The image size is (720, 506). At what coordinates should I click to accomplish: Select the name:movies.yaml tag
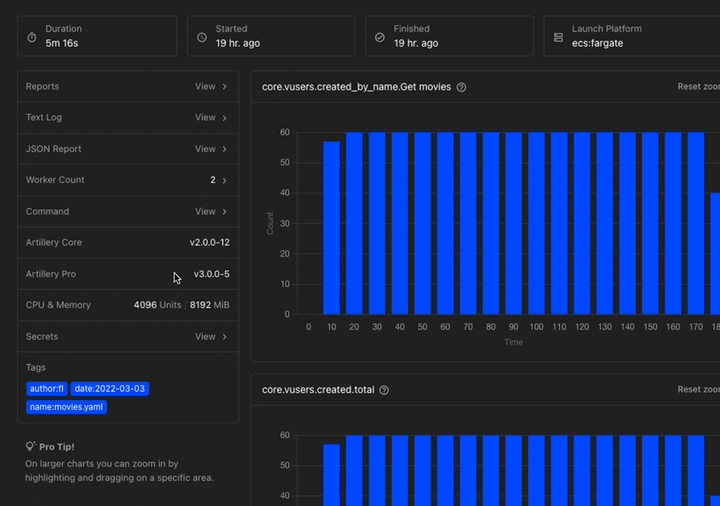[x=66, y=407]
